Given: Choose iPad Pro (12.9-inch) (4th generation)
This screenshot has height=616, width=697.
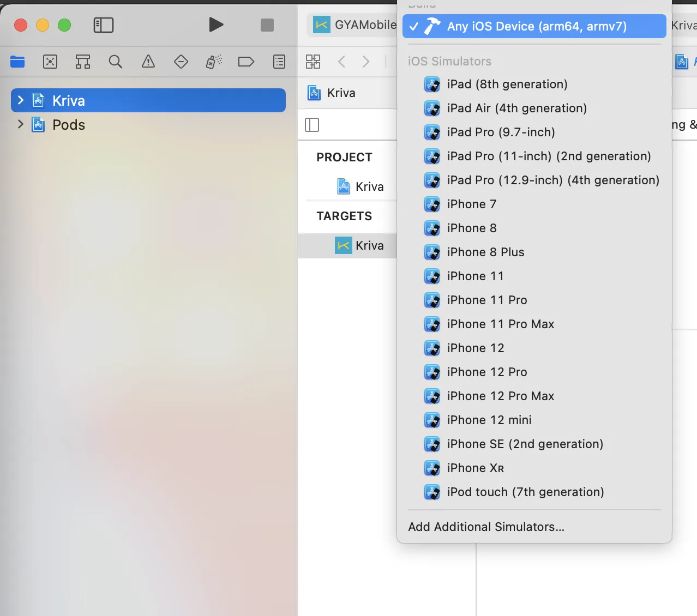Looking at the screenshot, I should coord(534,180).
